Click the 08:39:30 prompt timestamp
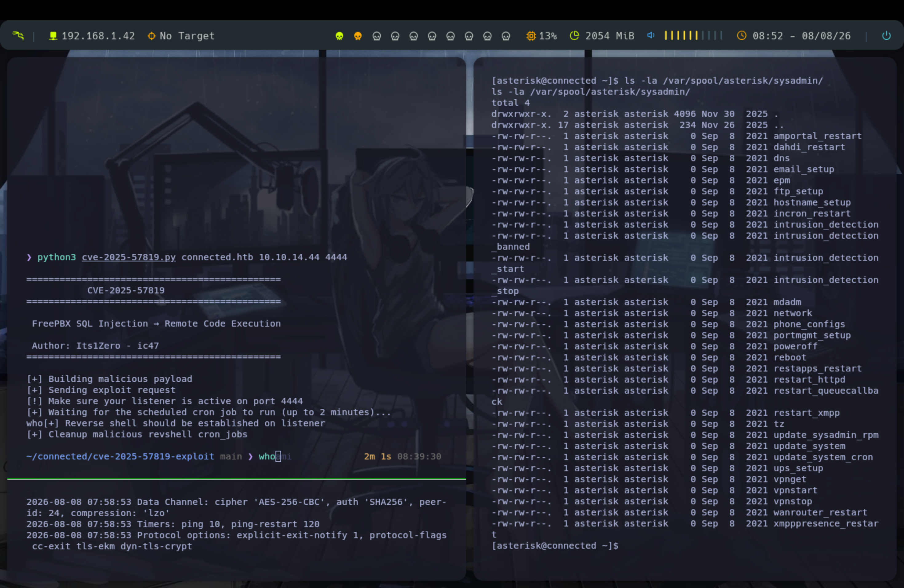The height and width of the screenshot is (588, 904). click(x=419, y=456)
